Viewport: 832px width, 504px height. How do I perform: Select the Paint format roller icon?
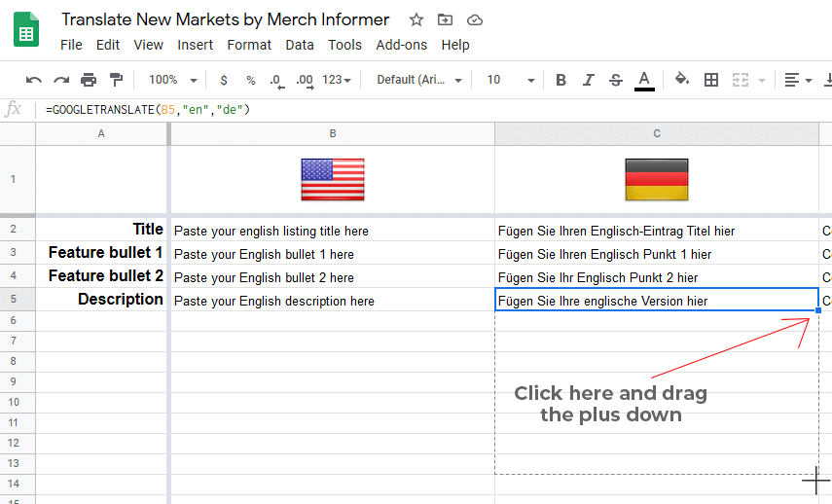tap(116, 80)
